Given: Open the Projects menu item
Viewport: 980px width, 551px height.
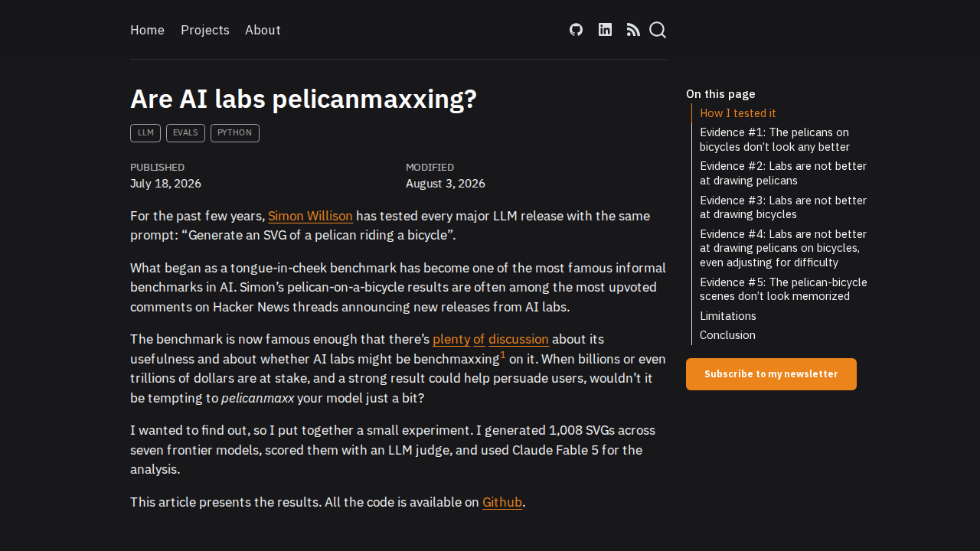Looking at the screenshot, I should 205,30.
